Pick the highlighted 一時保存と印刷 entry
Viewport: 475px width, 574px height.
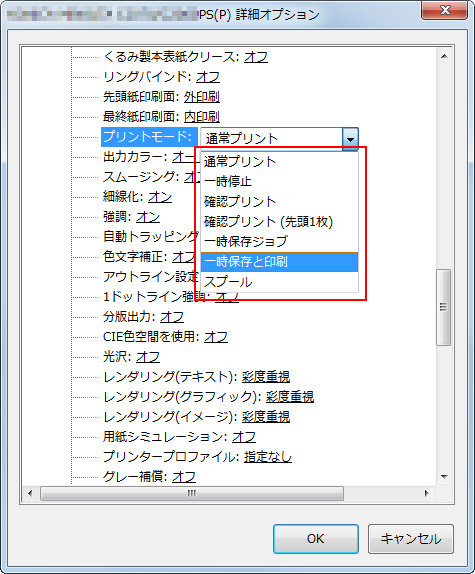[279, 262]
